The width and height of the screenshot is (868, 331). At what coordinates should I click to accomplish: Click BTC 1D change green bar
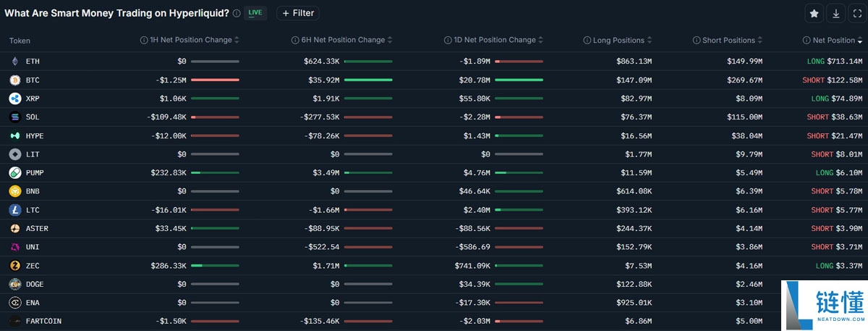pos(519,80)
